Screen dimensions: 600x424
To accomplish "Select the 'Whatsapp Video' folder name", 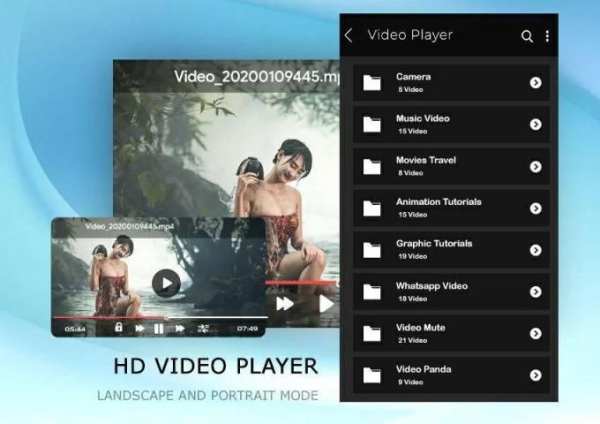I will pyautogui.click(x=432, y=286).
